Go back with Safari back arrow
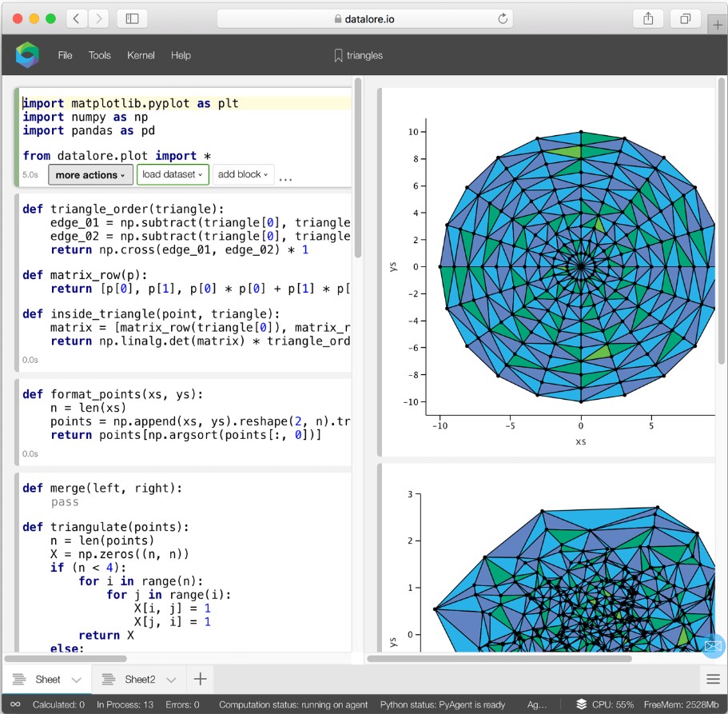 pos(77,18)
